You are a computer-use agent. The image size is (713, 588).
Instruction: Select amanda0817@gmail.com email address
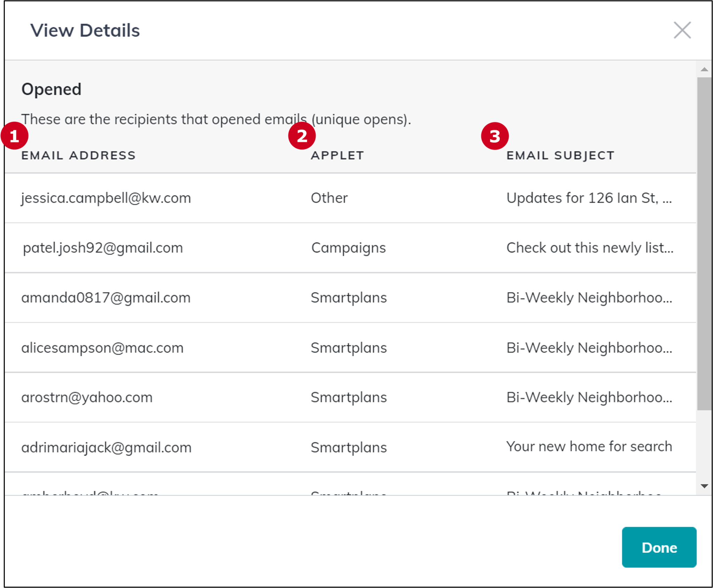click(x=106, y=298)
